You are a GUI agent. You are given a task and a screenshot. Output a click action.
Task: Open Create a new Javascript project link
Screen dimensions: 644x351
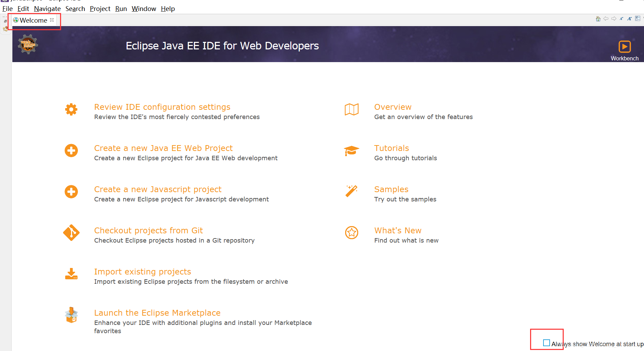pos(158,189)
